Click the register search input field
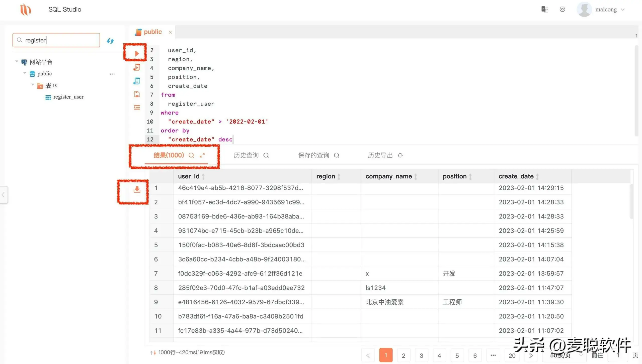Viewport: 642px width, 364px height. (56, 40)
